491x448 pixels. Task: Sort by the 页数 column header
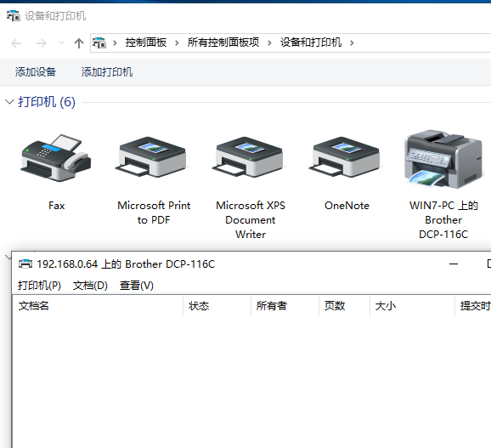[344, 306]
